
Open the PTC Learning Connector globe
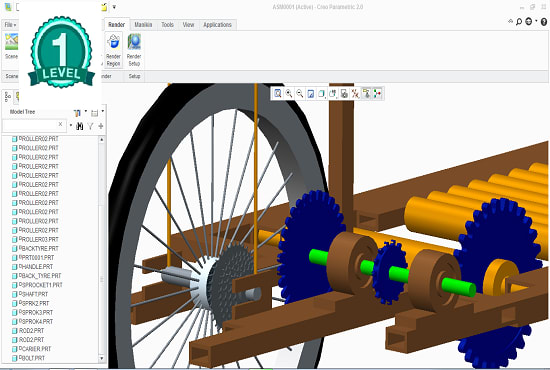point(529,22)
